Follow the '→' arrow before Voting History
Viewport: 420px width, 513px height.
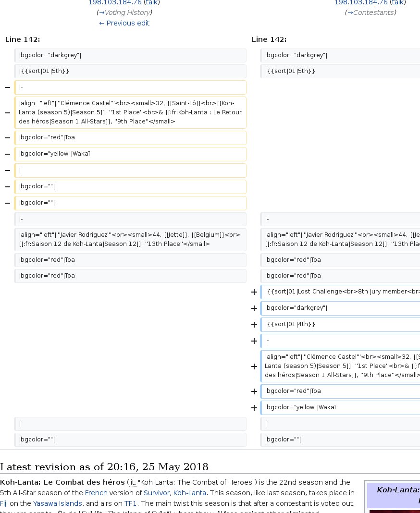(x=101, y=12)
